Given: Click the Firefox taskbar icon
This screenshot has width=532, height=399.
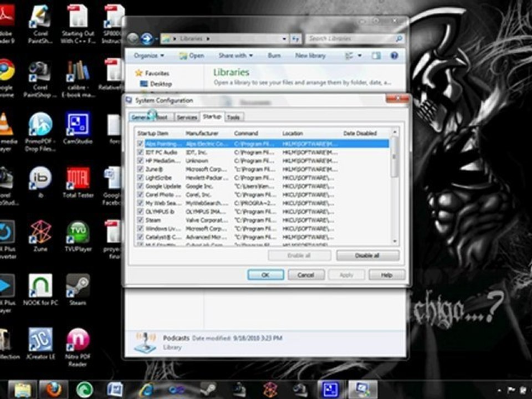Looking at the screenshot, I should 53,390.
